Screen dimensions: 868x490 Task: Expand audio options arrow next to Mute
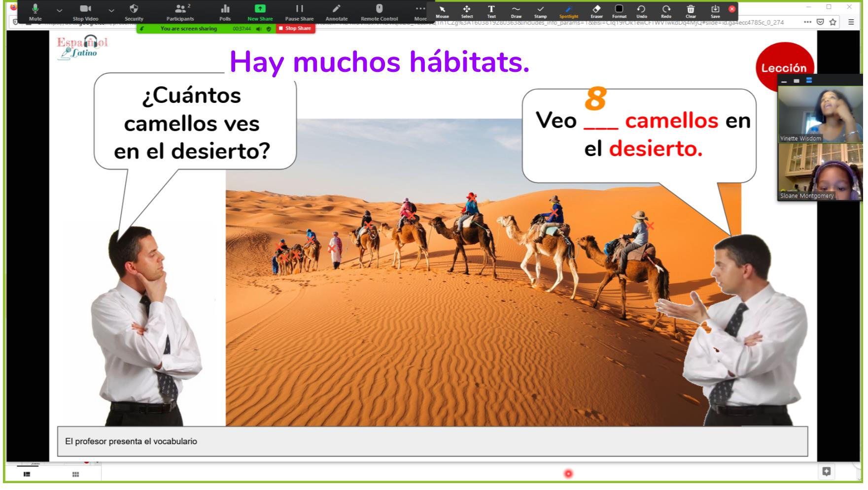[x=60, y=10]
